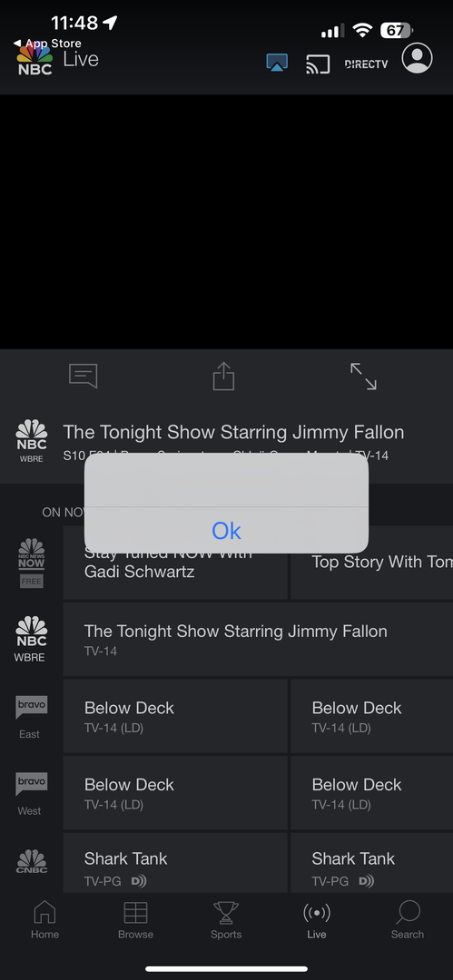Expand video to fullscreen with arrows icon

pyautogui.click(x=363, y=377)
